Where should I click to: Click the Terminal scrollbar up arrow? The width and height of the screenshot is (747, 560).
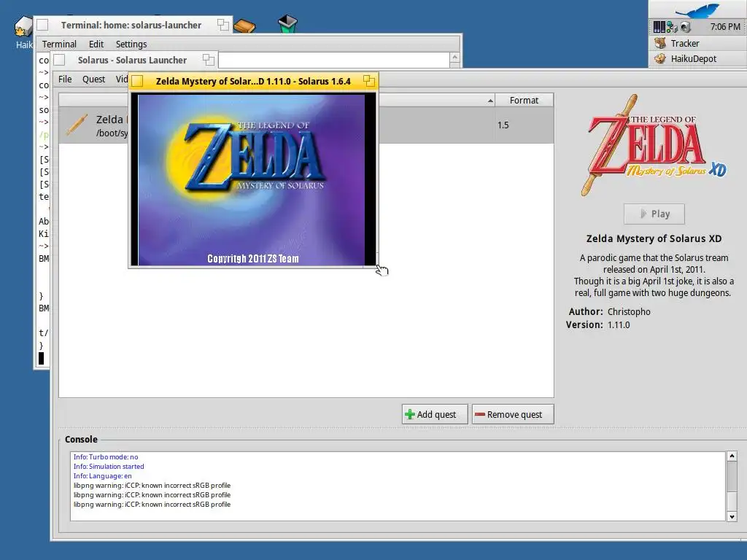(x=454, y=58)
